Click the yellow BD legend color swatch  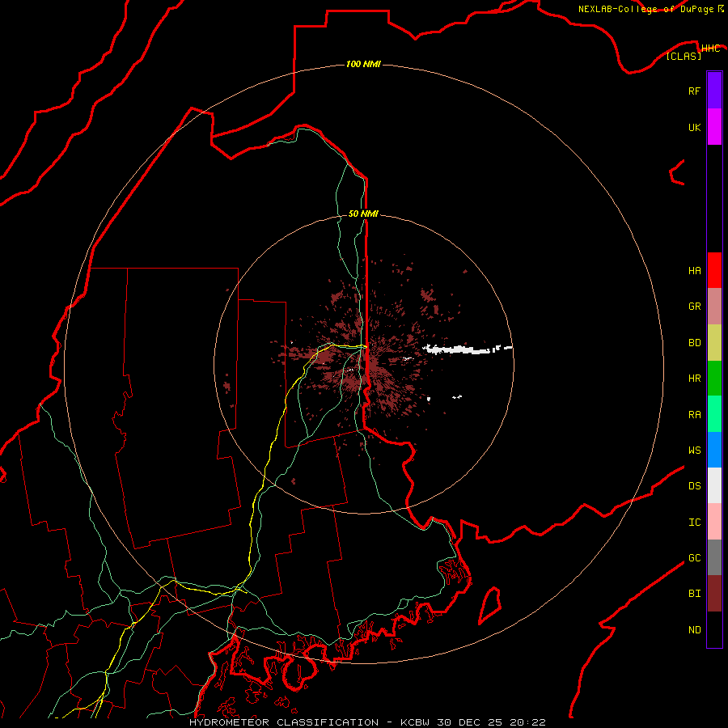tap(714, 343)
